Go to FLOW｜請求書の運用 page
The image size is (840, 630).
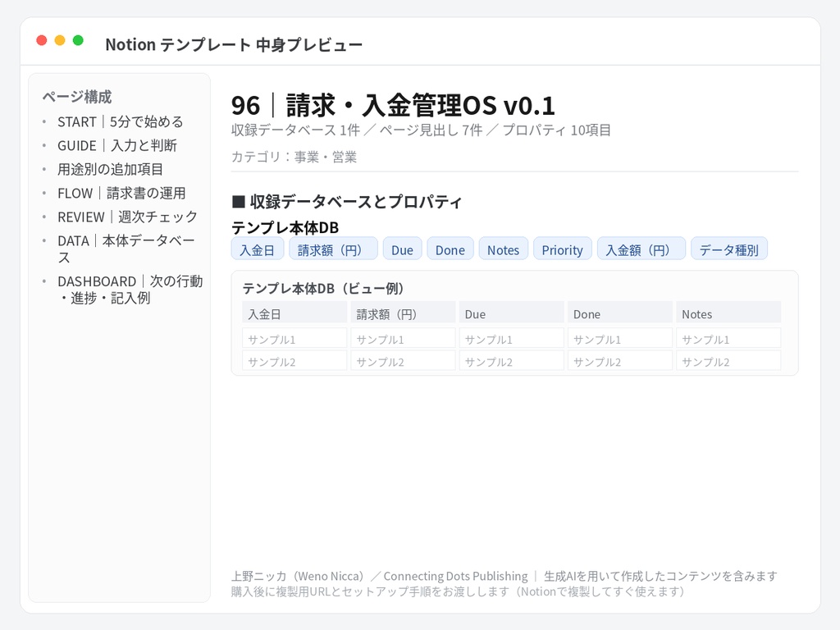coord(121,193)
